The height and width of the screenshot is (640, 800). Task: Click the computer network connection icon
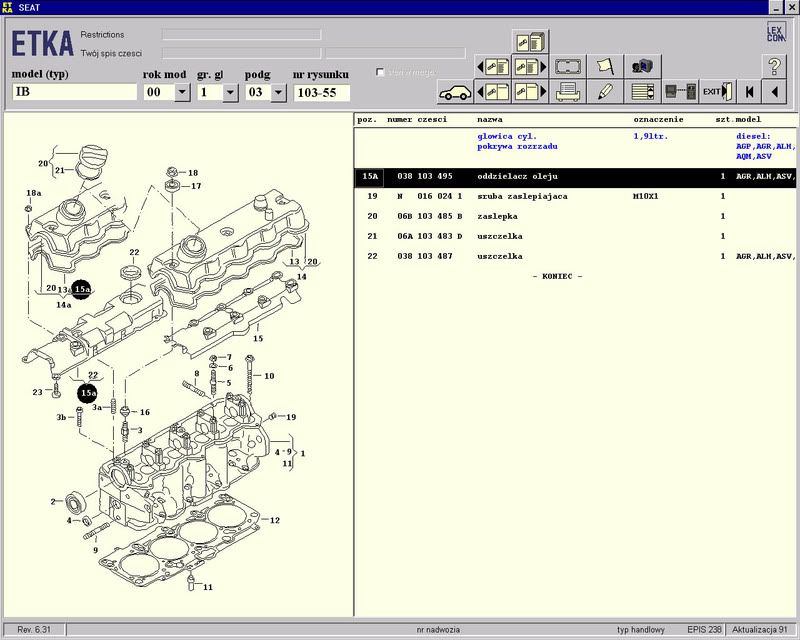tap(681, 92)
